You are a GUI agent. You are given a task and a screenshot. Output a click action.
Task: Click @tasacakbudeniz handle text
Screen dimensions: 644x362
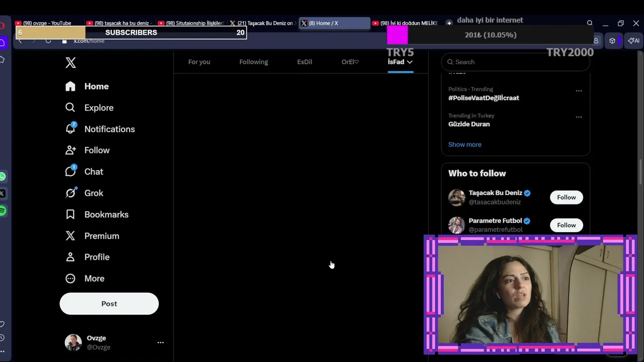495,202
